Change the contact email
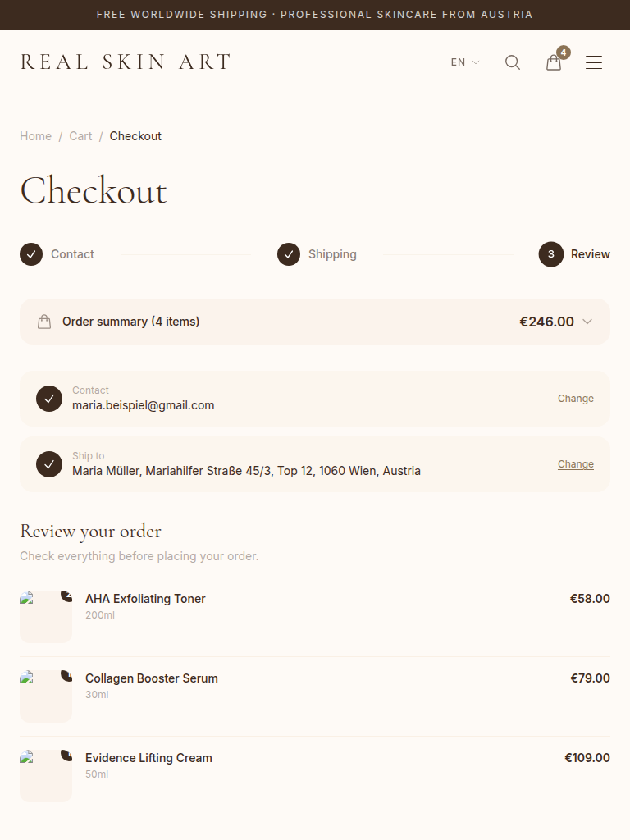This screenshot has width=630, height=840. [576, 399]
